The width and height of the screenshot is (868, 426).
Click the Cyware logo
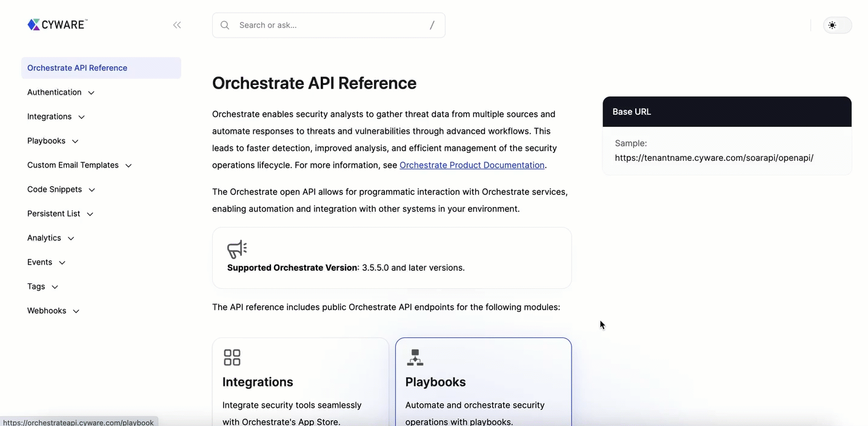pos(58,24)
